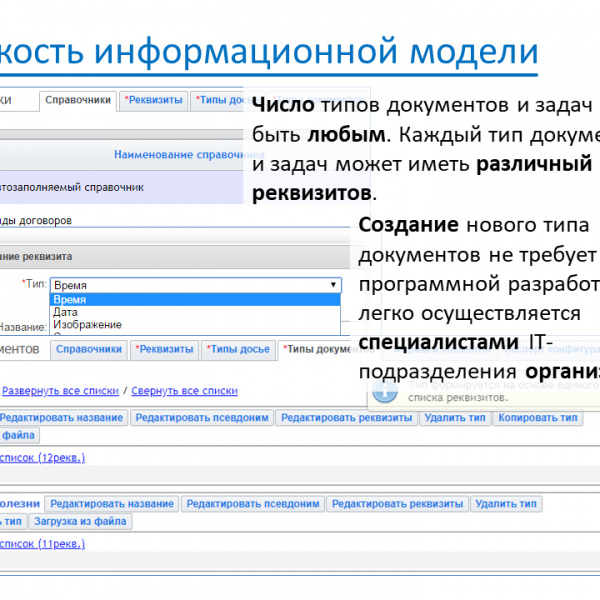Open the upper *Реквизиты tab

[153, 101]
